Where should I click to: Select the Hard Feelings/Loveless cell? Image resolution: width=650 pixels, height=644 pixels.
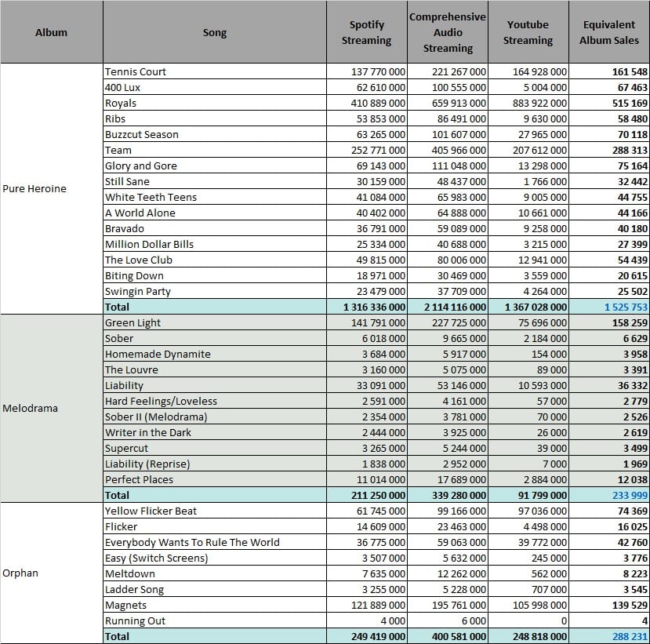tap(215, 401)
